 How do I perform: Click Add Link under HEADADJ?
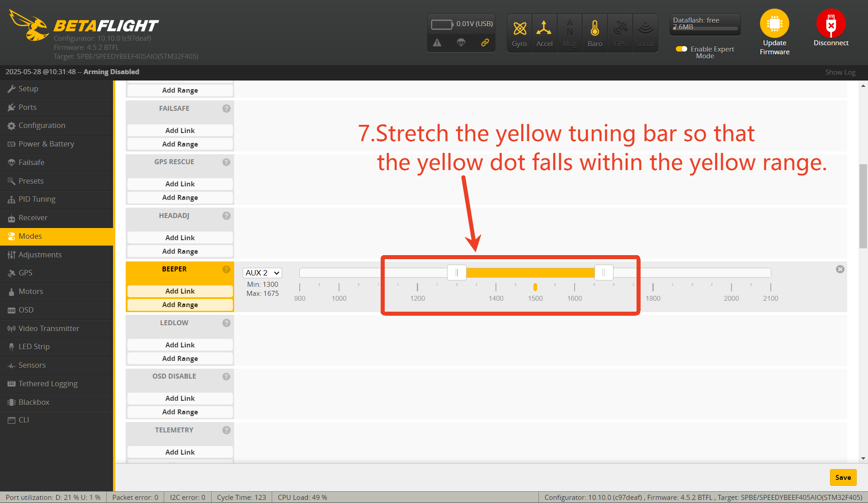click(180, 238)
